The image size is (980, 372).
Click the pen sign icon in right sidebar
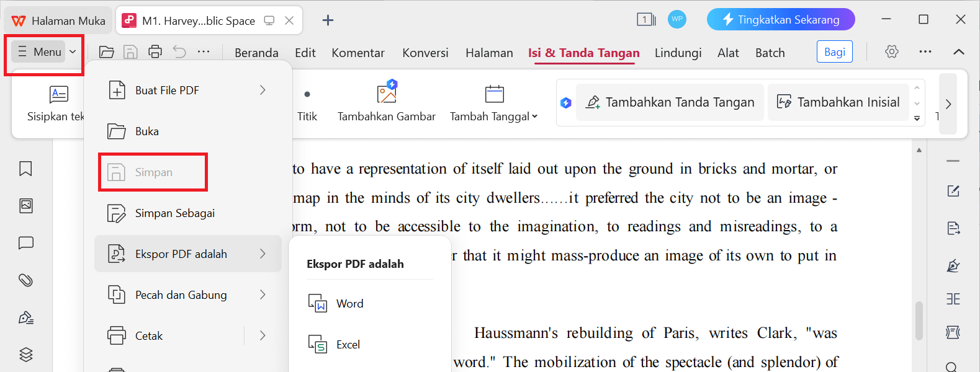pos(953,266)
